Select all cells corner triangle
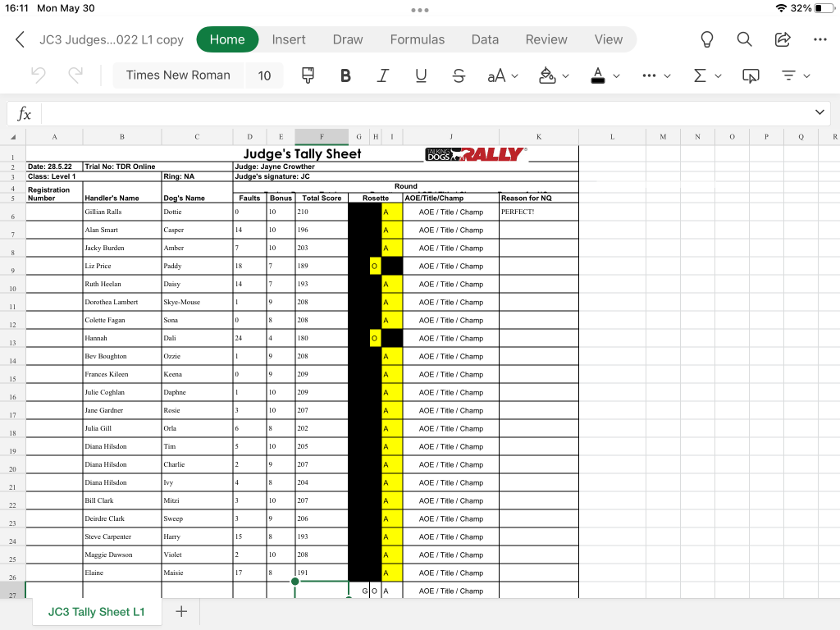Viewport: 840px width, 630px height. pyautogui.click(x=13, y=137)
